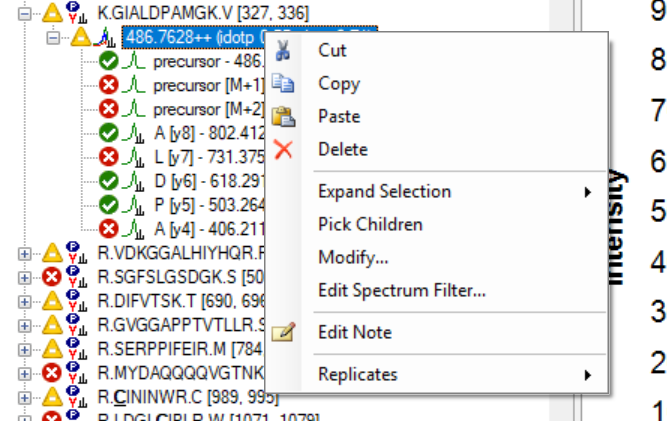This screenshot has height=421, width=667.
Task: Click the Edit Note pencil icon
Action: click(284, 332)
